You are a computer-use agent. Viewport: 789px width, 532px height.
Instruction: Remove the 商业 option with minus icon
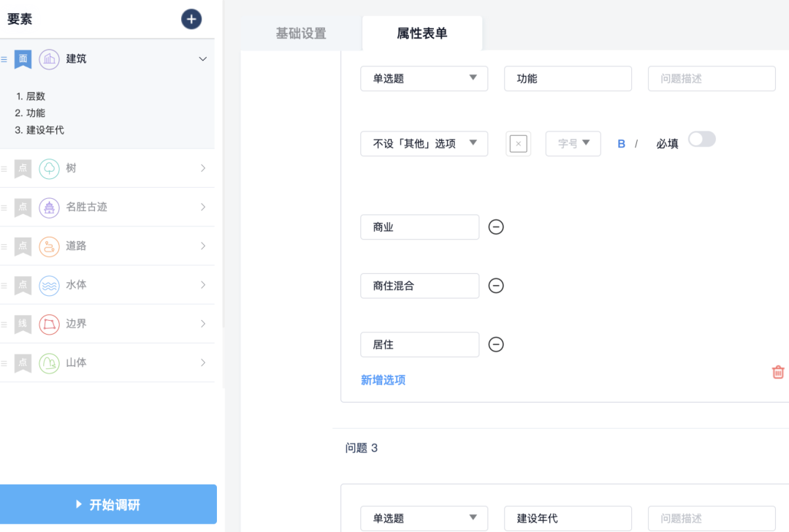496,227
